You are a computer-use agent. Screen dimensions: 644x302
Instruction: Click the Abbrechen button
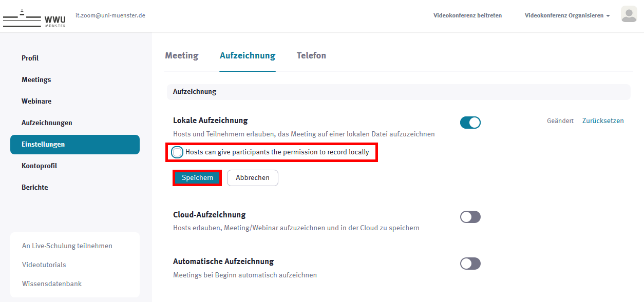pos(252,178)
